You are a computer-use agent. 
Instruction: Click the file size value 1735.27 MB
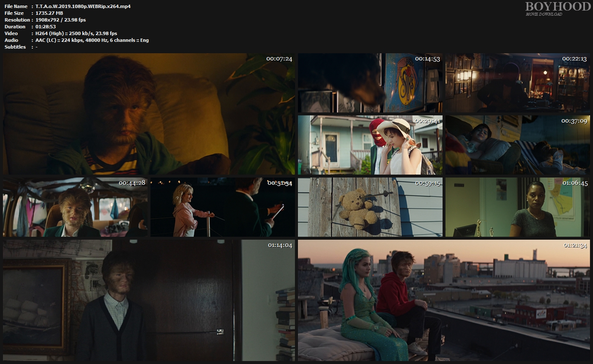coord(49,13)
